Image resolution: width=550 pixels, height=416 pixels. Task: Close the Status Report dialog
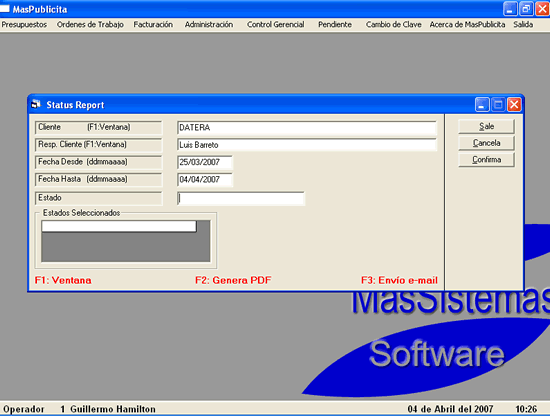(x=514, y=105)
